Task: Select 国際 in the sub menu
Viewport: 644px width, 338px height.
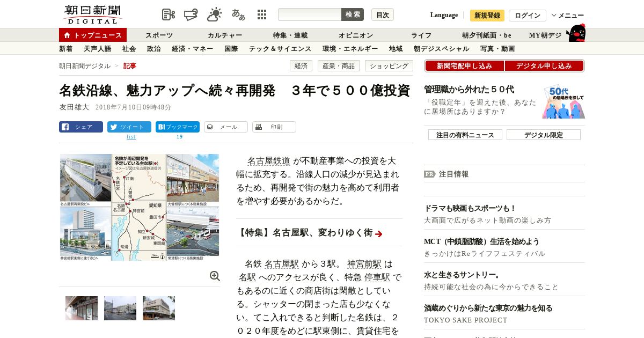Action: coord(231,49)
